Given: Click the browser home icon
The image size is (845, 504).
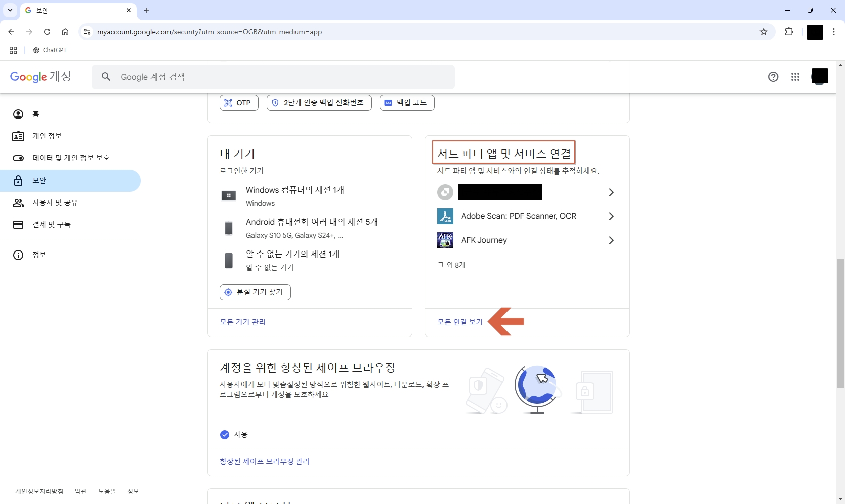Looking at the screenshot, I should point(65,32).
